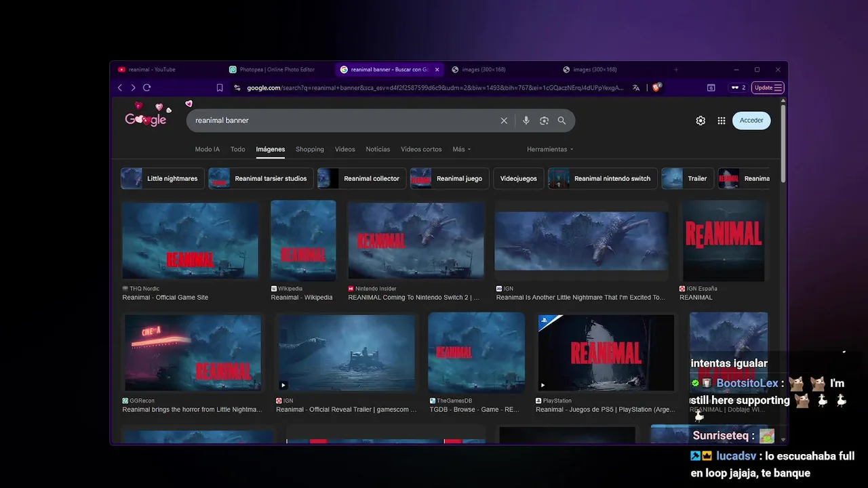868x488 pixels.
Task: Open Google quick settings gear
Action: coord(701,121)
